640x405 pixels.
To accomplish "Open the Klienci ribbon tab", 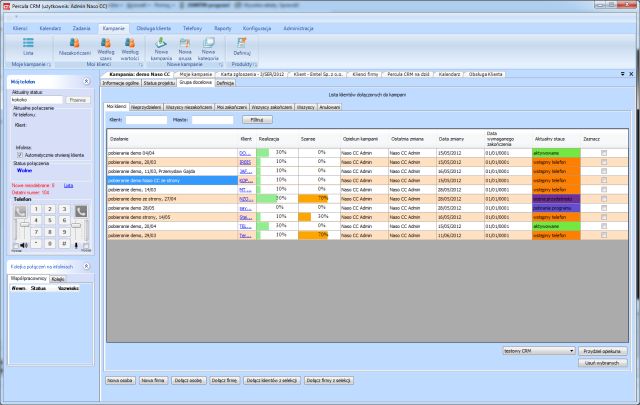I will 20,28.
